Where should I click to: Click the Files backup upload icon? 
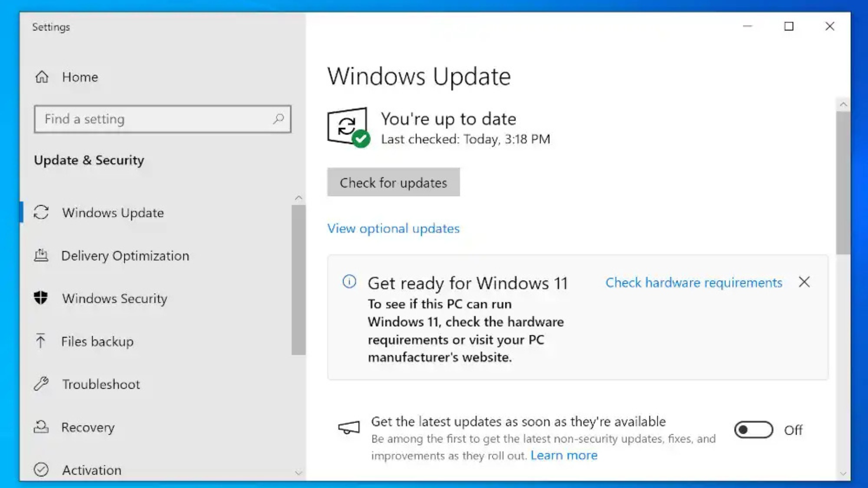tap(41, 341)
